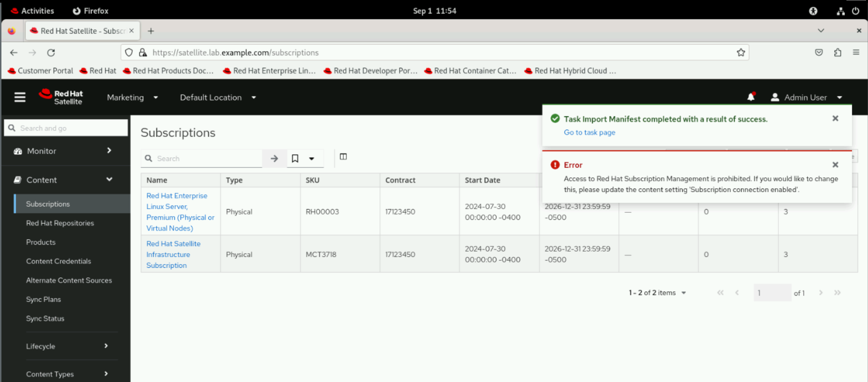868x382 pixels.
Task: Open the Customer Portal bookmark
Action: coord(40,71)
